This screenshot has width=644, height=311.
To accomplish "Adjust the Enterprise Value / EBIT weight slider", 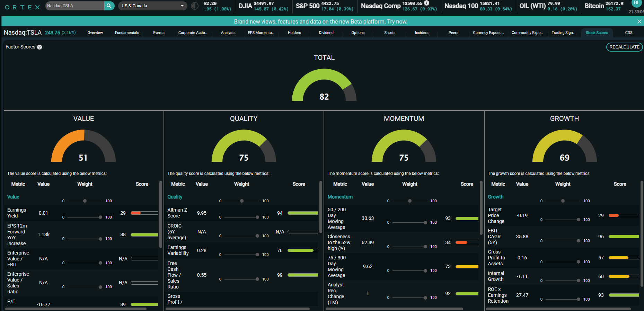I will (x=85, y=263).
